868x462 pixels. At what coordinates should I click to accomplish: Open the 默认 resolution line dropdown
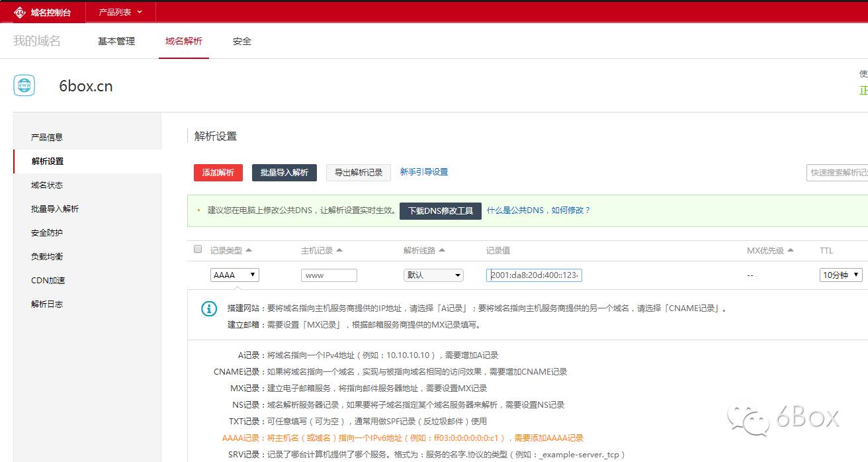(x=433, y=275)
